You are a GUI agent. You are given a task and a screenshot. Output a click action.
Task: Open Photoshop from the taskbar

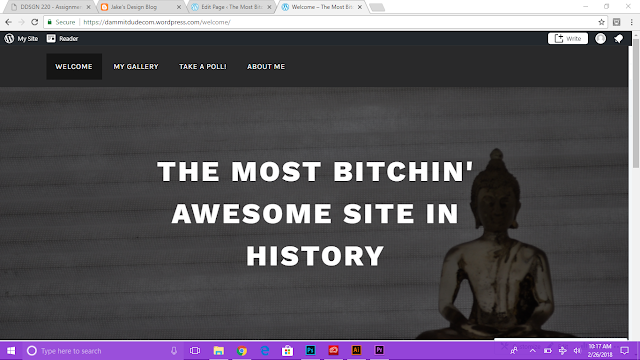310,350
